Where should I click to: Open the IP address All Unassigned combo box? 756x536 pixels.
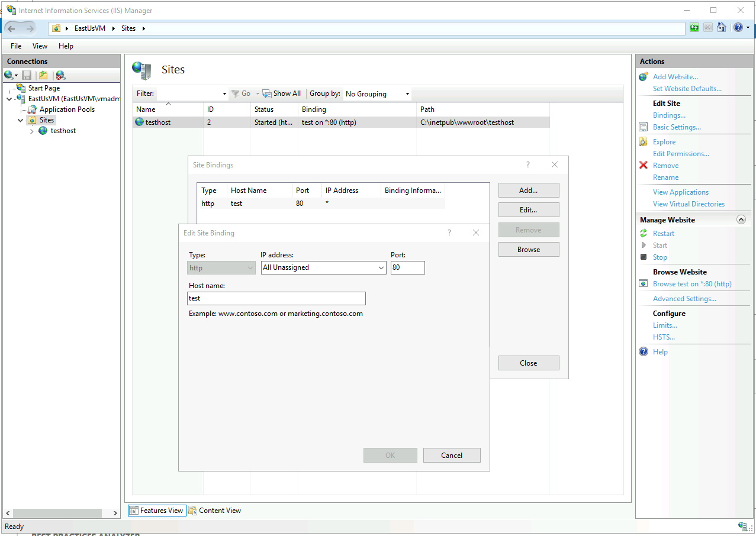pos(324,267)
